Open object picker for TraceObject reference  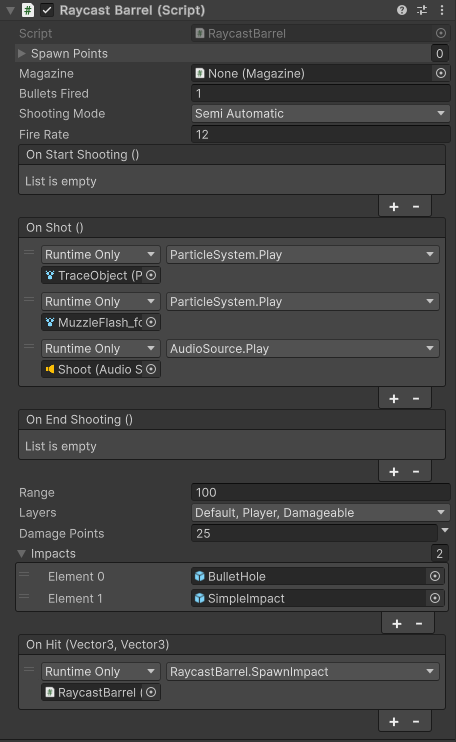[x=151, y=275]
